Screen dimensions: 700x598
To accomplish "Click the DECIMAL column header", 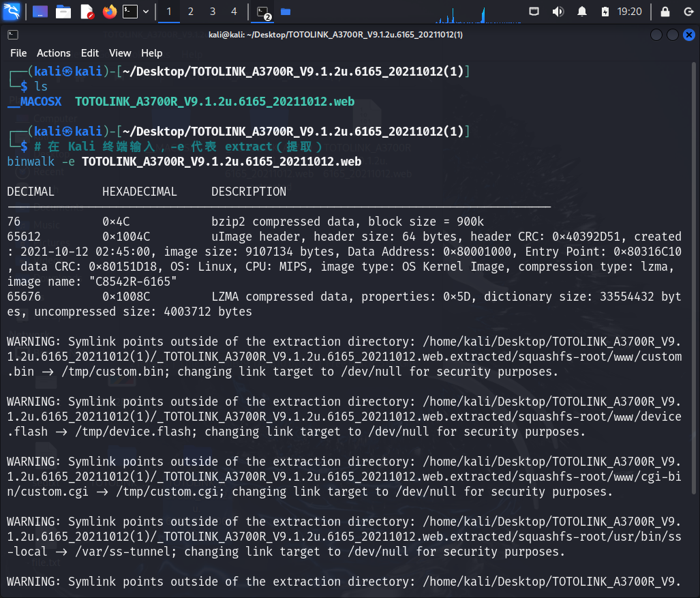I will click(x=31, y=192).
